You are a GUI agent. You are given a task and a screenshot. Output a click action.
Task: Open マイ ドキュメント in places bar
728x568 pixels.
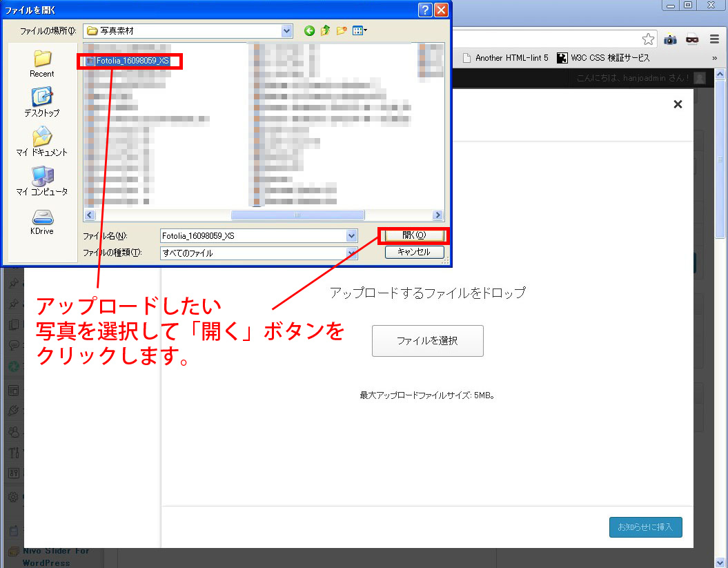coord(42,141)
